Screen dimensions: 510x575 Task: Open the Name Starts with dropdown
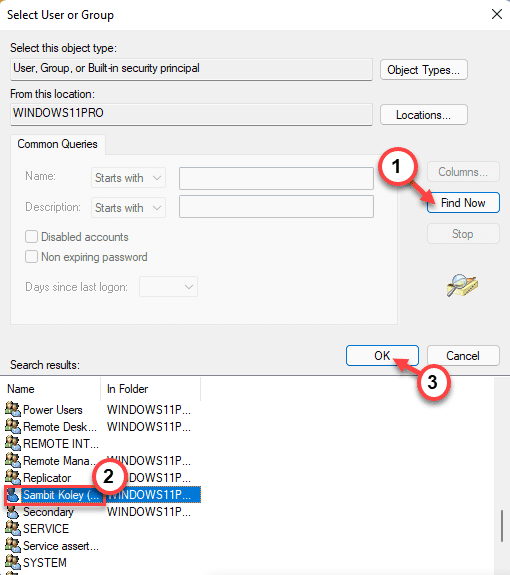[x=128, y=178]
